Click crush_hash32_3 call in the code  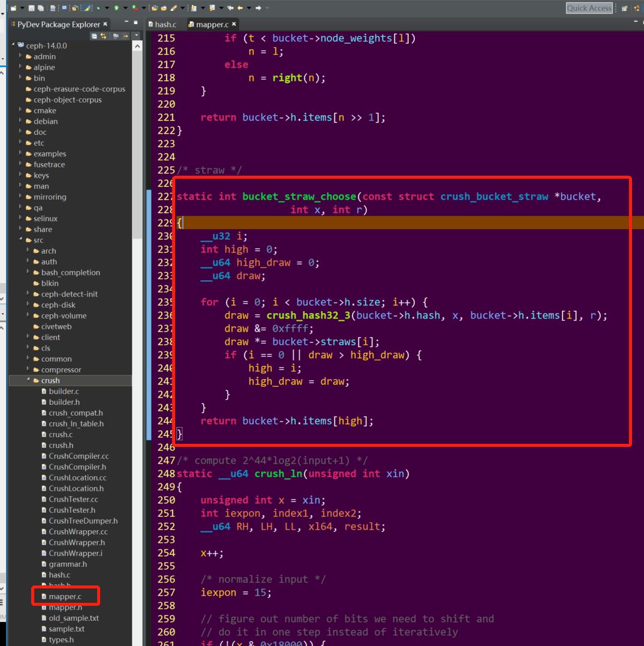coord(308,315)
